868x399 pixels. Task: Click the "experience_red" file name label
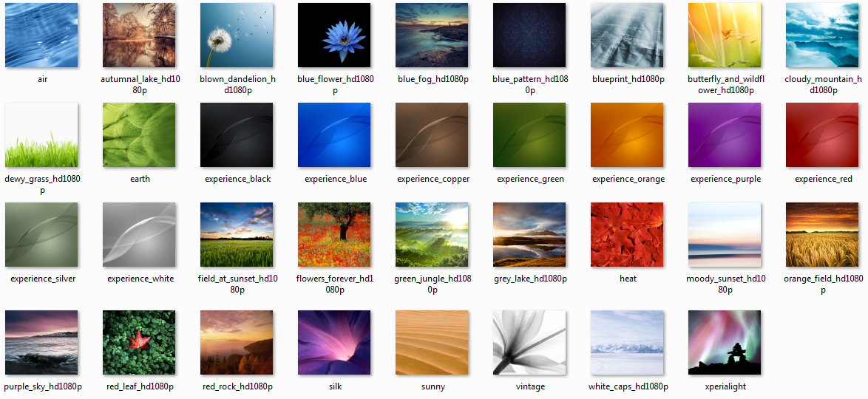823,179
